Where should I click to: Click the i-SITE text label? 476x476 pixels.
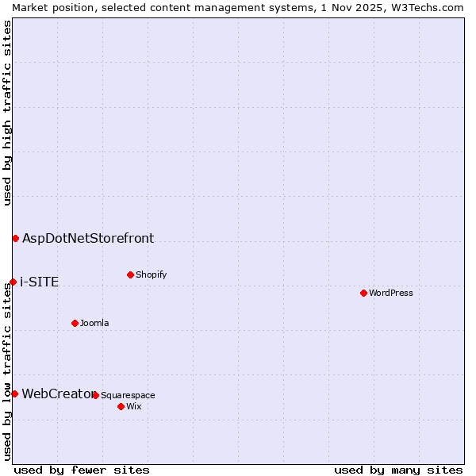(39, 282)
